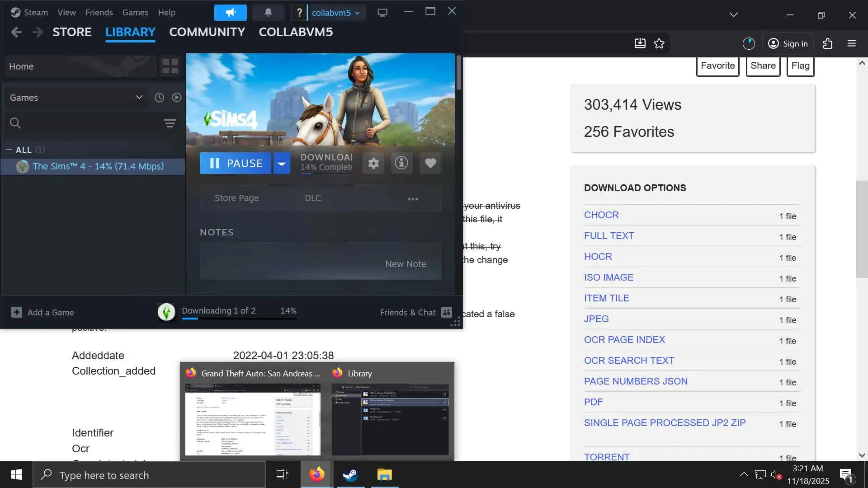Show game info icon for Sims 4
The height and width of the screenshot is (488, 868).
tap(401, 163)
